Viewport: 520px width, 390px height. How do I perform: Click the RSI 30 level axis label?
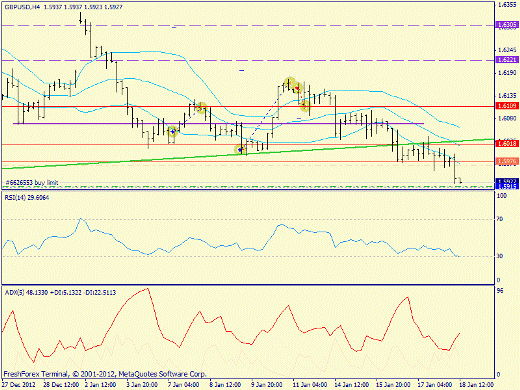[500, 256]
